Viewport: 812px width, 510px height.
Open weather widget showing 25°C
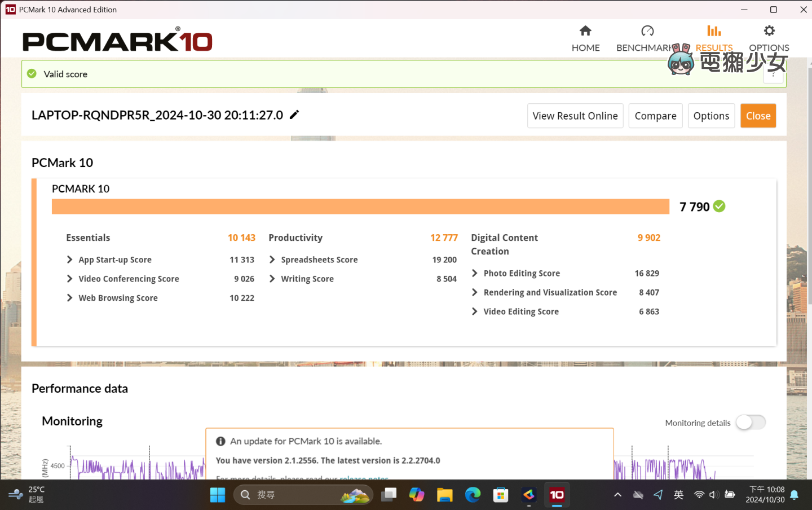(27, 495)
